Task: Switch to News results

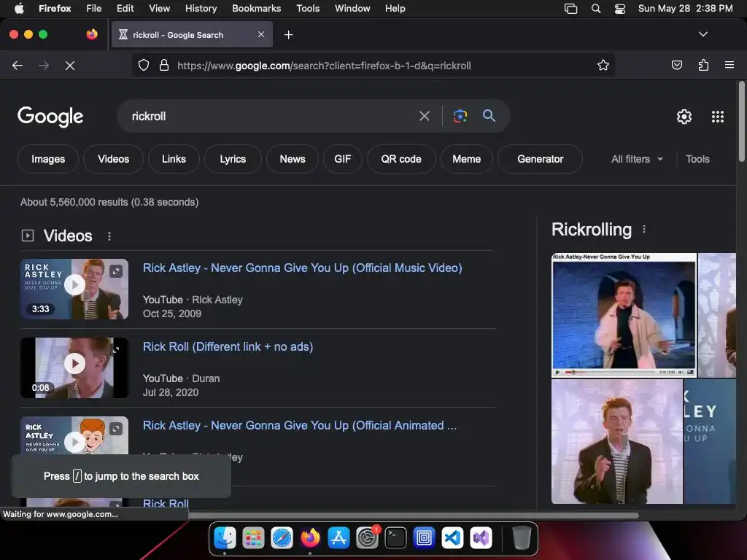Action: click(293, 159)
